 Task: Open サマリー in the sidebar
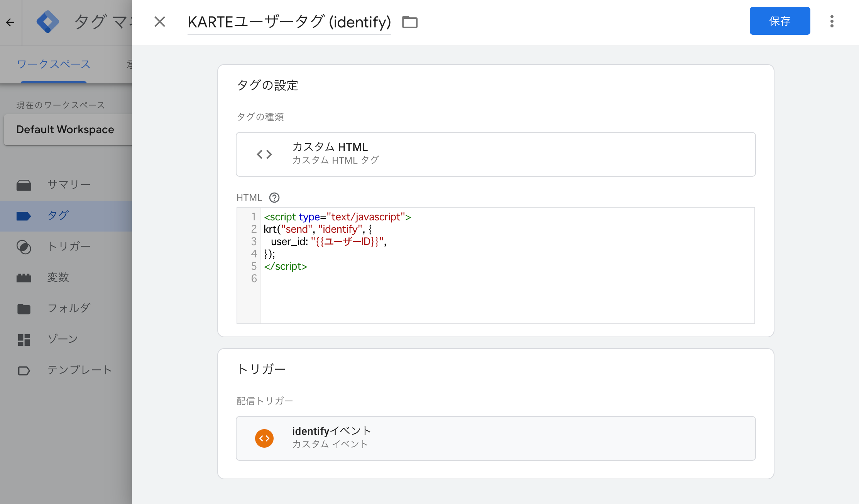click(x=66, y=185)
